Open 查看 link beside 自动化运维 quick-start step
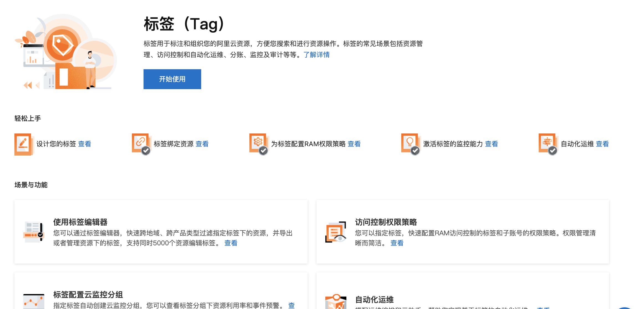 (602, 144)
